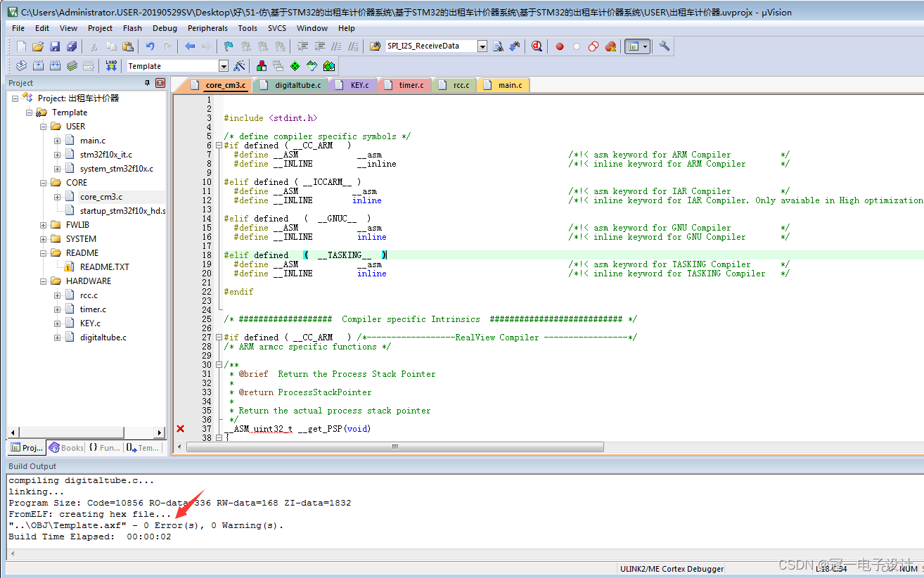Image resolution: width=924 pixels, height=578 pixels.
Task: Open the Batch Build icon
Action: (x=72, y=66)
